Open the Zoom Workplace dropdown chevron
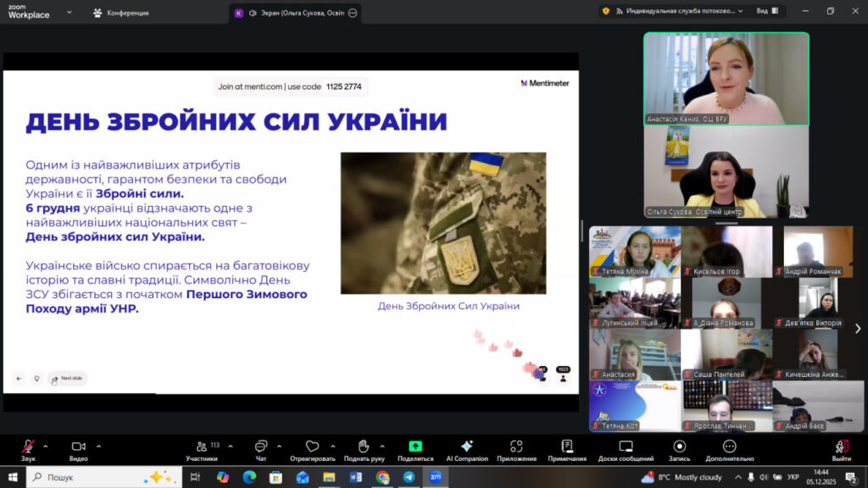The image size is (868, 488). pos(69,13)
